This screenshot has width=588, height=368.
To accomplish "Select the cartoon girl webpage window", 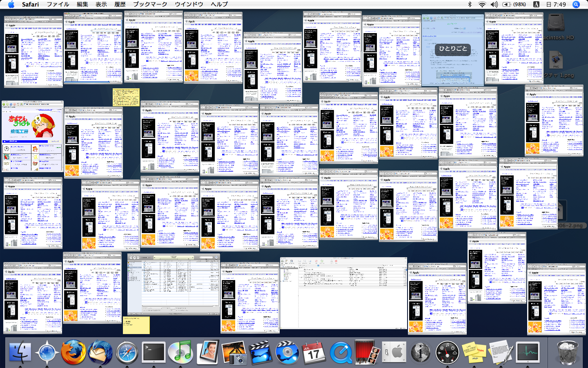I will 33,137.
